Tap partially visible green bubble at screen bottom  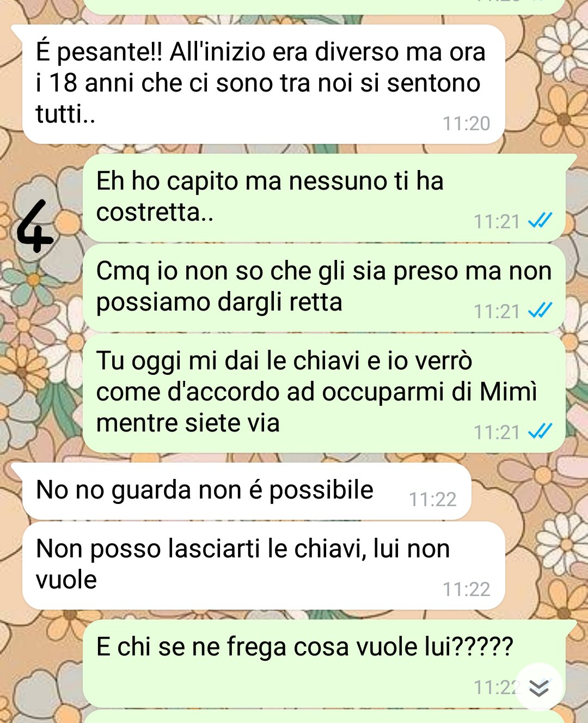click(324, 716)
